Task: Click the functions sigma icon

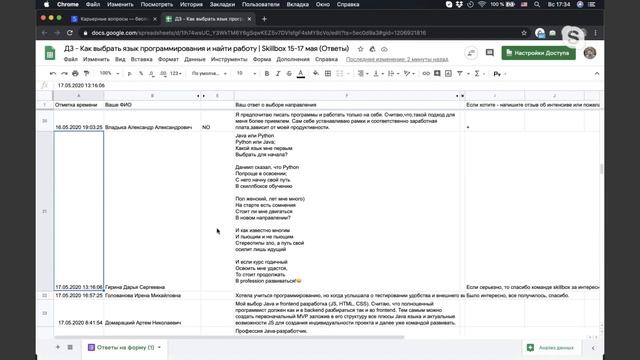Action: click(477, 73)
